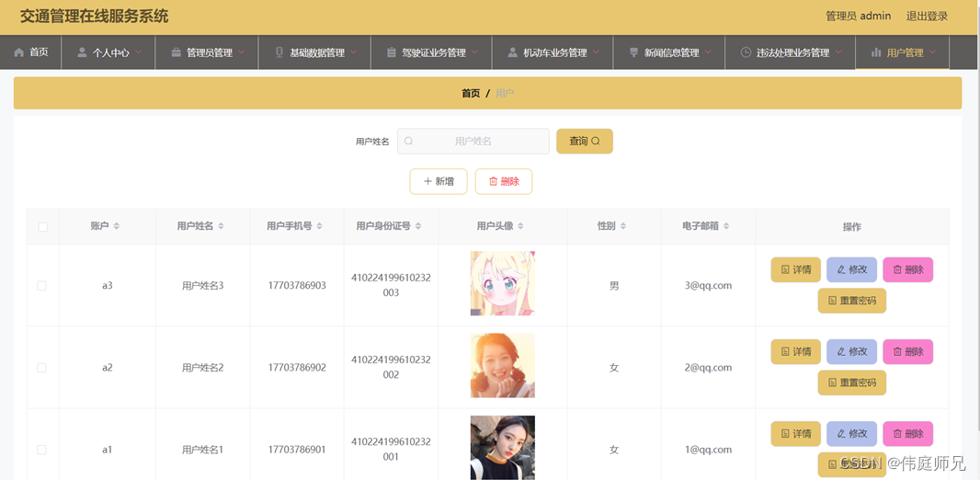The width and height of the screenshot is (980, 480).
Task: Click sort arrows on 性别 column
Action: tap(622, 226)
